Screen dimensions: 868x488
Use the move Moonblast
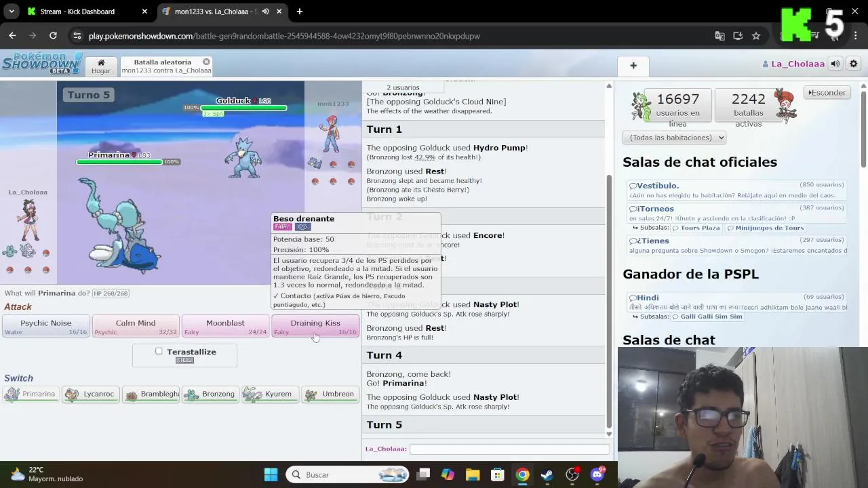[x=225, y=326]
